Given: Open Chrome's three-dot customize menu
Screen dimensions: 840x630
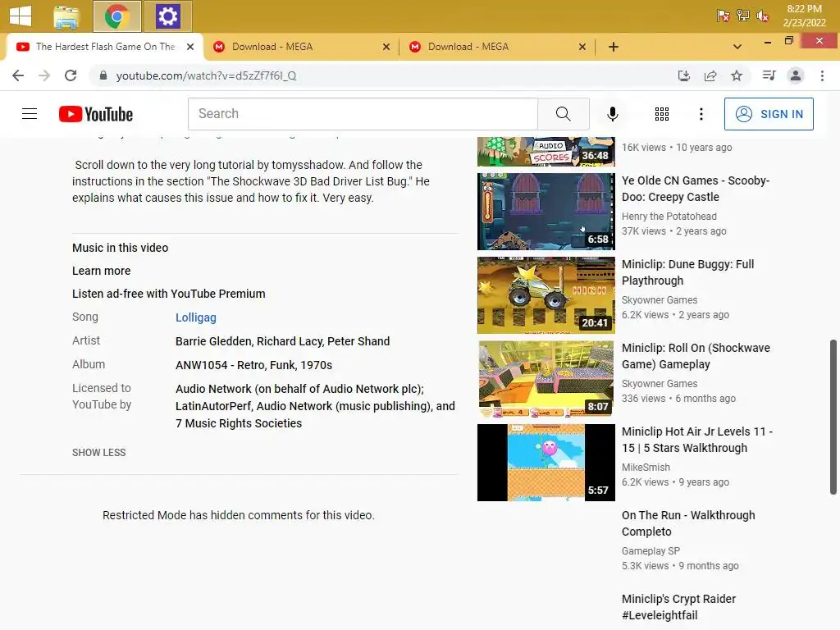Looking at the screenshot, I should [x=822, y=75].
